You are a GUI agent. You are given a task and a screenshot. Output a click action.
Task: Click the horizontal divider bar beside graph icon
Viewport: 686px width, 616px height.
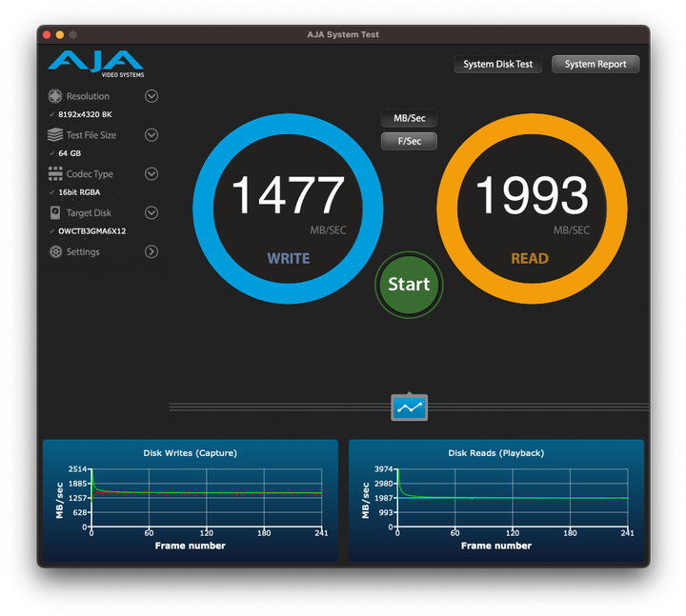coord(276,407)
